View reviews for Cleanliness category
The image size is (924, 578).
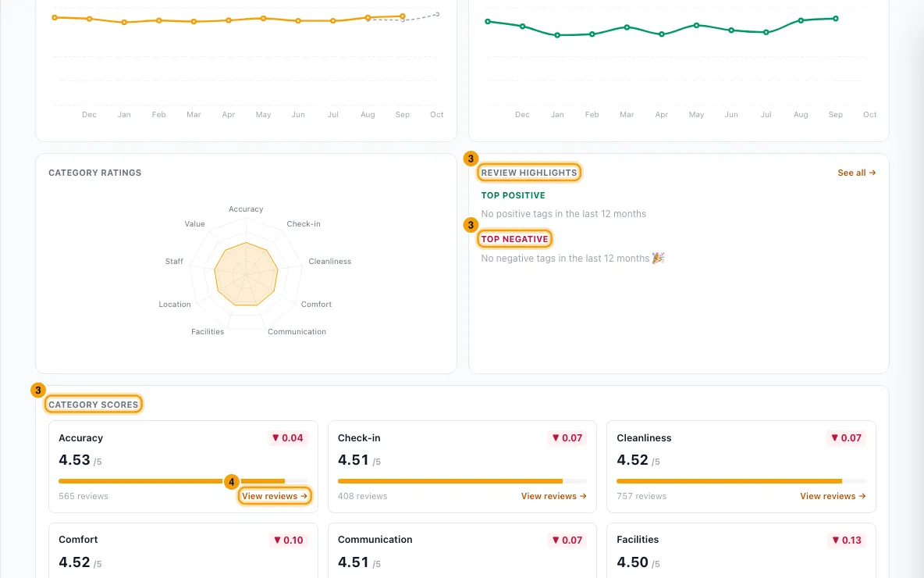coord(833,496)
